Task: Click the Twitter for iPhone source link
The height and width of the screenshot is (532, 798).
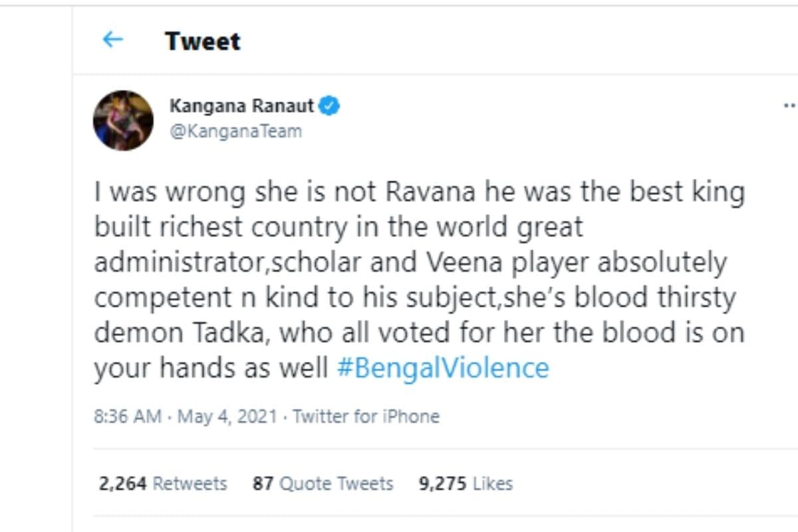Action: point(366,416)
